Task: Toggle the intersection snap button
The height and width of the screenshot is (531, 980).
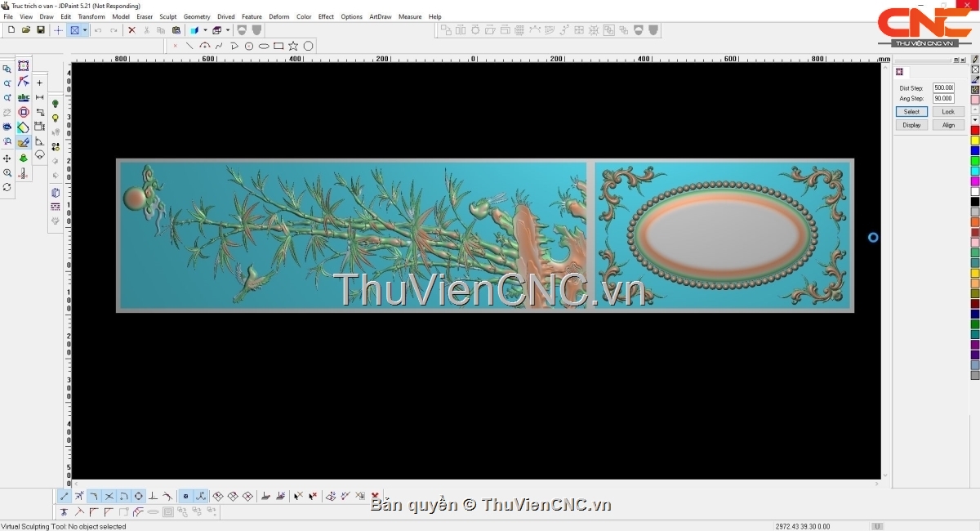Action: click(109, 496)
